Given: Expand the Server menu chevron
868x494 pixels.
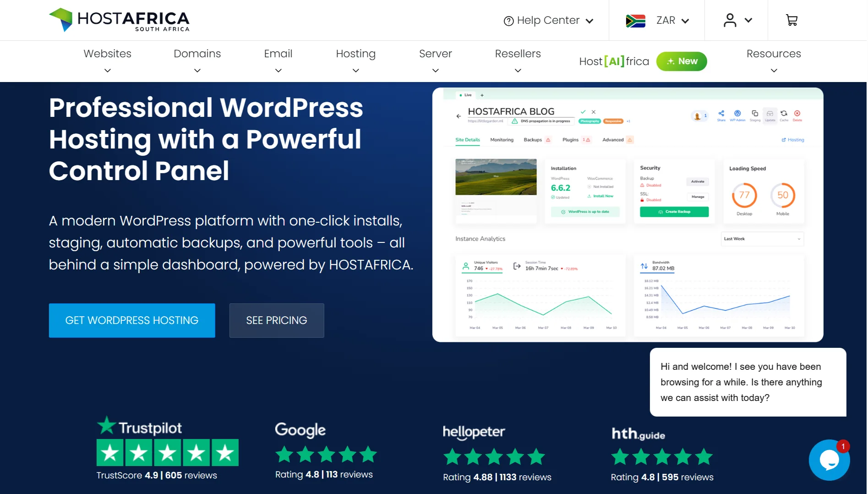Looking at the screenshot, I should pos(436,71).
